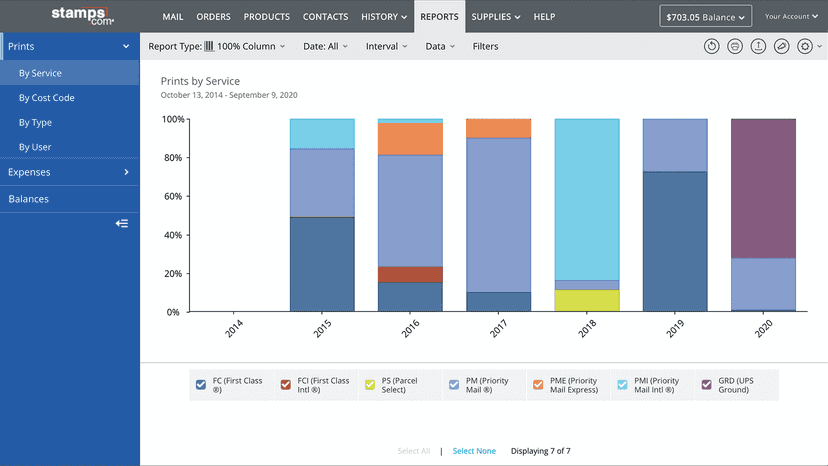
Task: Click the $703.05 Balance button
Action: 705,17
